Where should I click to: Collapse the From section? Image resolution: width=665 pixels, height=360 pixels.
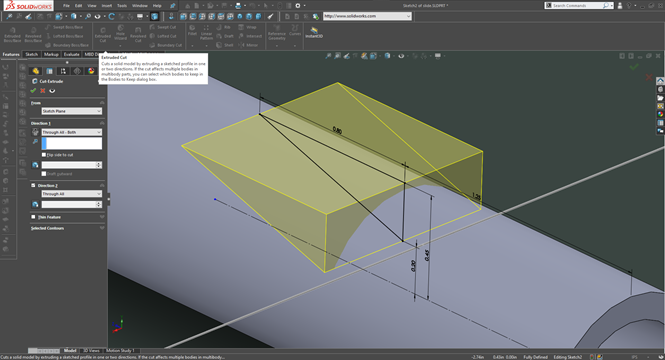tap(102, 103)
